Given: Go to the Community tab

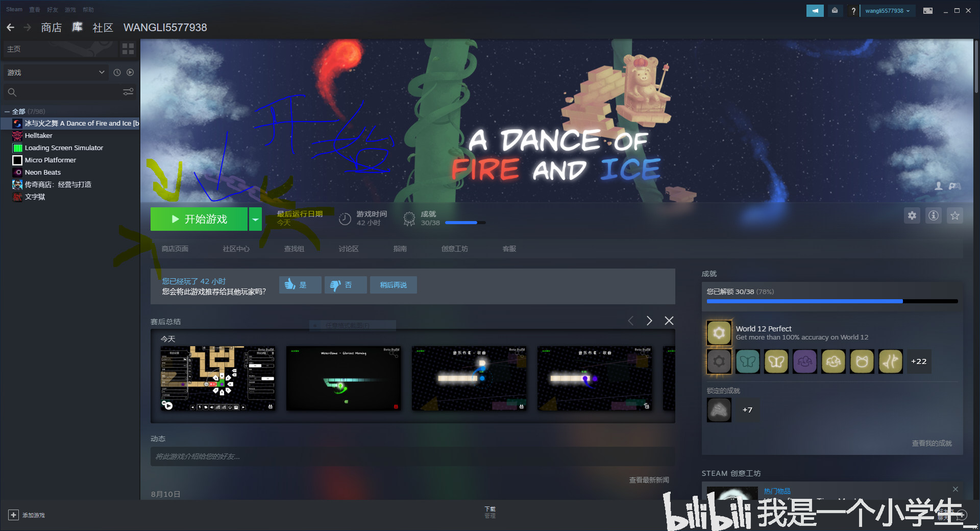Looking at the screenshot, I should pyautogui.click(x=103, y=28).
